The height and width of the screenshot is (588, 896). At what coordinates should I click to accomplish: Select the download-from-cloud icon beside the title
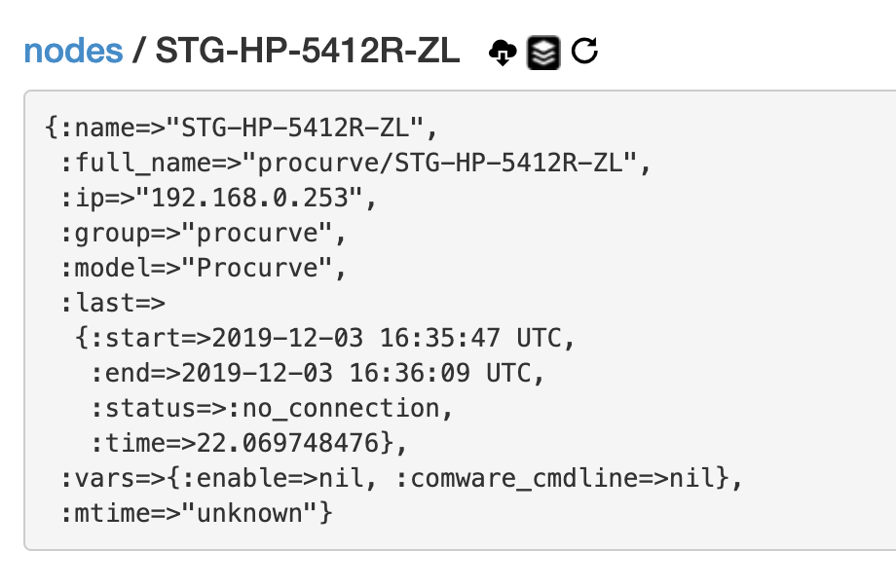click(502, 52)
